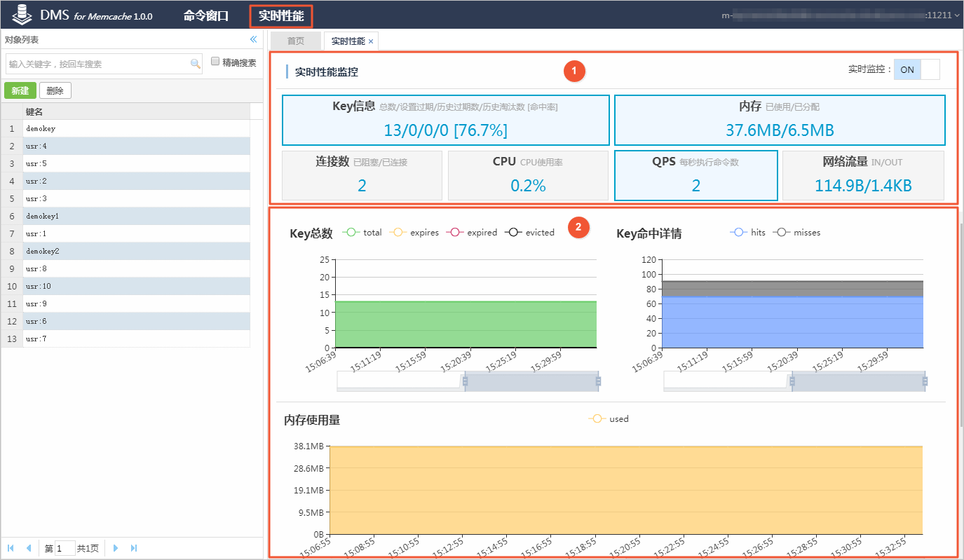The image size is (964, 560).
Task: Select the 内存 stats card
Action: click(780, 120)
